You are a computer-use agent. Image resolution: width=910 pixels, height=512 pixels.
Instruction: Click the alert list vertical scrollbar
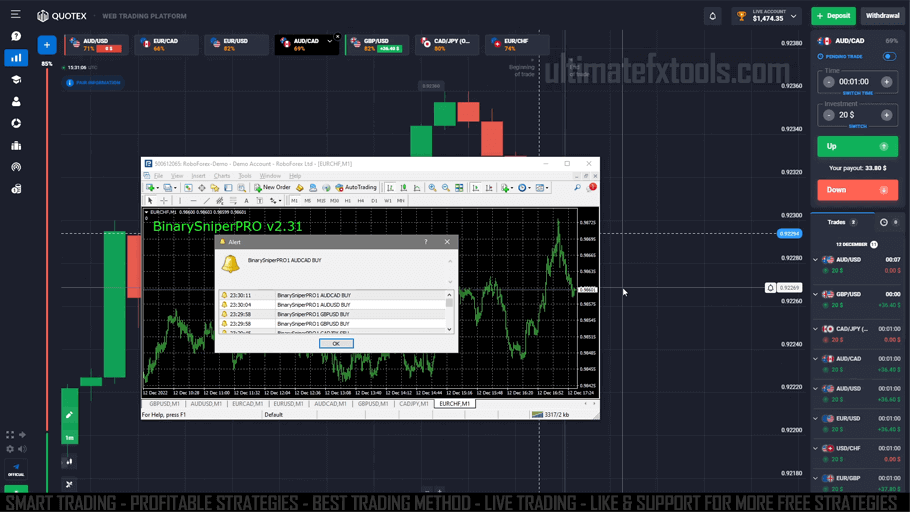coord(449,312)
